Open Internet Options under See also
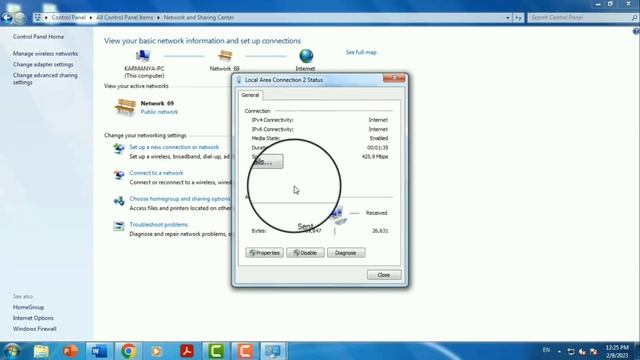 click(33, 318)
